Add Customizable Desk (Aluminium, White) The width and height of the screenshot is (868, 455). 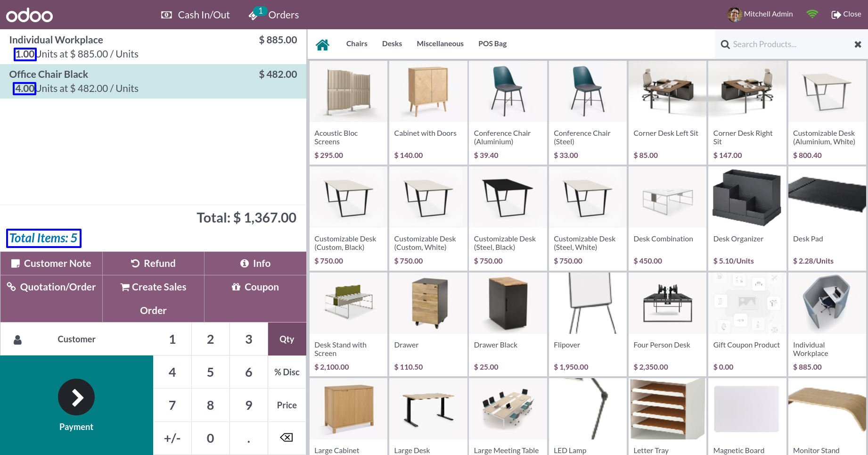click(827, 113)
